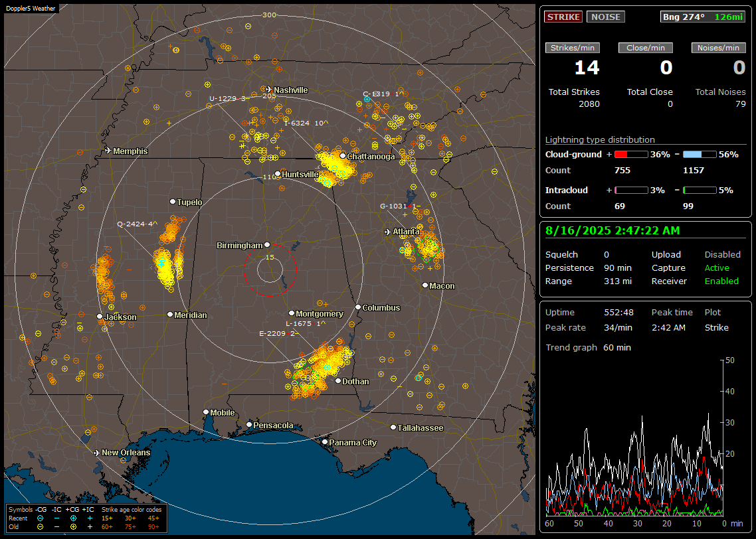Select the Strikes/min label box
Image resolution: width=756 pixels, height=539 pixels.
click(x=572, y=48)
